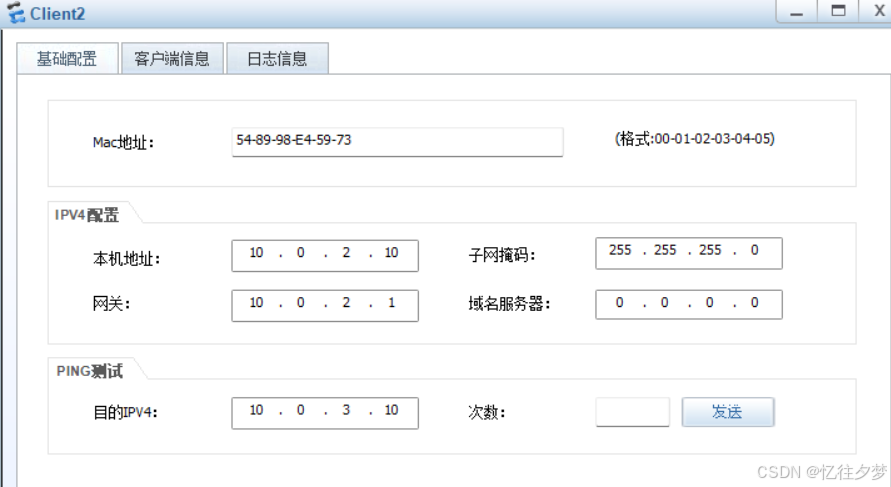Viewport: 891px width, 487px height.
Task: Click the 次数 count input box
Action: coord(632,412)
